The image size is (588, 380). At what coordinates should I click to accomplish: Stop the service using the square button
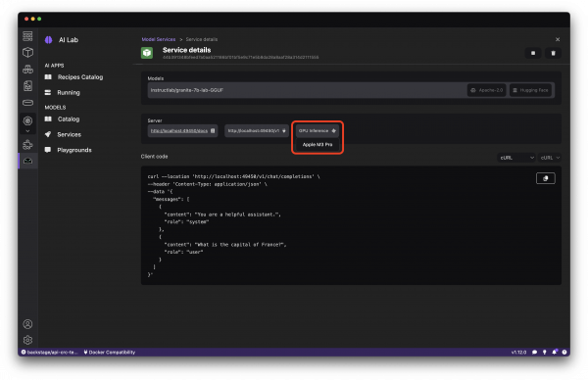[533, 53]
